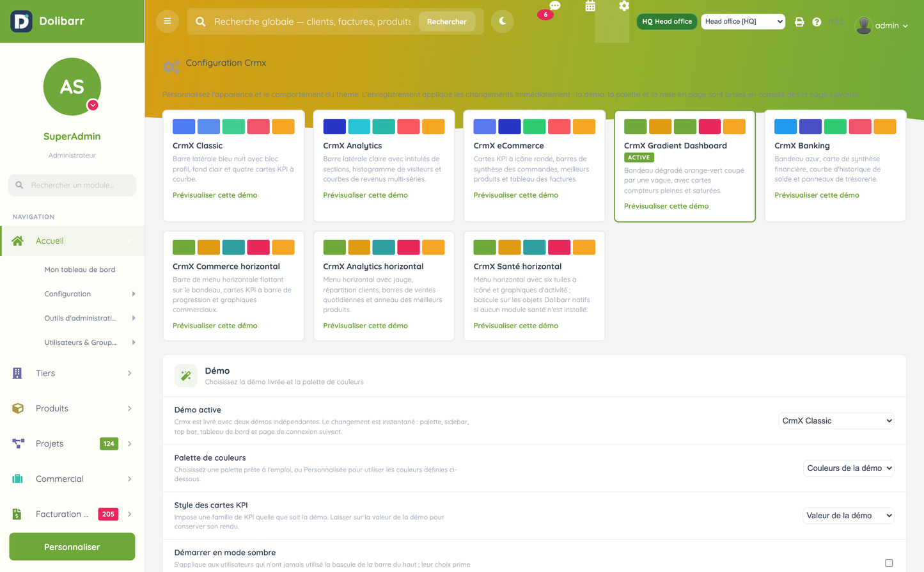Focus the global search input field
Image resolution: width=924 pixels, height=572 pixels.
click(313, 22)
